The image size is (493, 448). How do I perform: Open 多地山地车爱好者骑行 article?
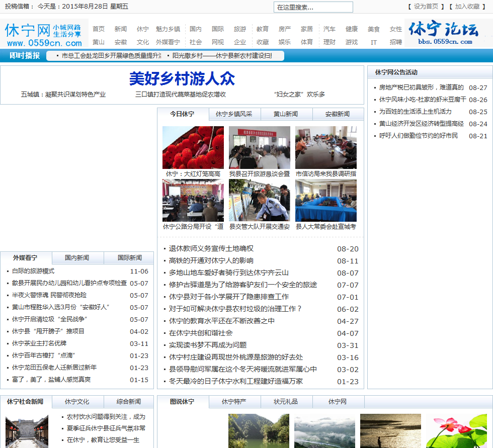tap(228, 273)
